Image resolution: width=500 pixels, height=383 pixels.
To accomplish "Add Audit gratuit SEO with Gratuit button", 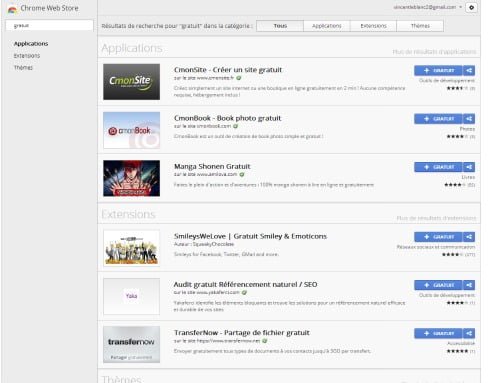I will [x=438, y=285].
